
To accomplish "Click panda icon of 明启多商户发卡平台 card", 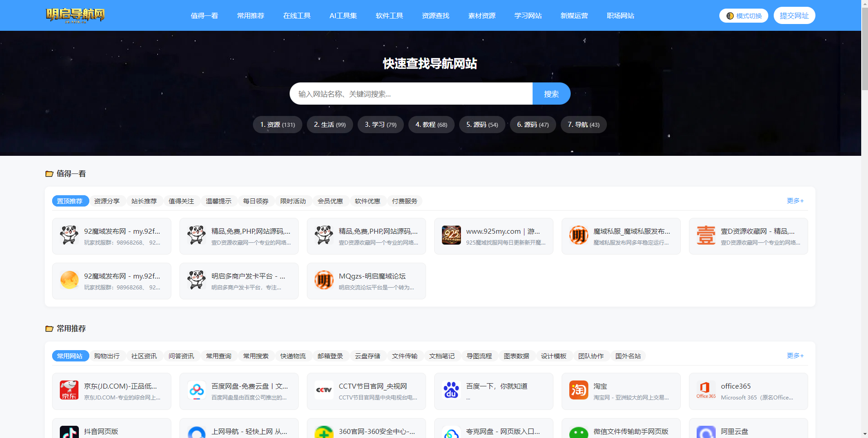I will tap(197, 280).
